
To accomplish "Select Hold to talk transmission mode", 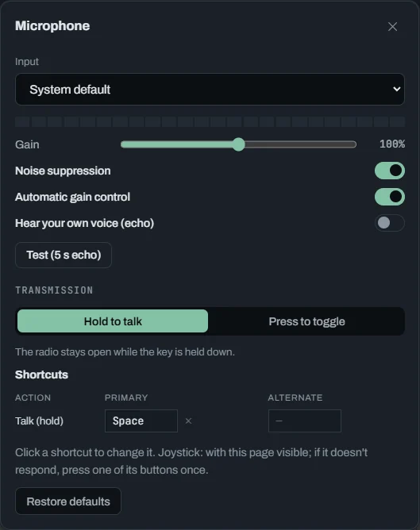I will coord(113,321).
